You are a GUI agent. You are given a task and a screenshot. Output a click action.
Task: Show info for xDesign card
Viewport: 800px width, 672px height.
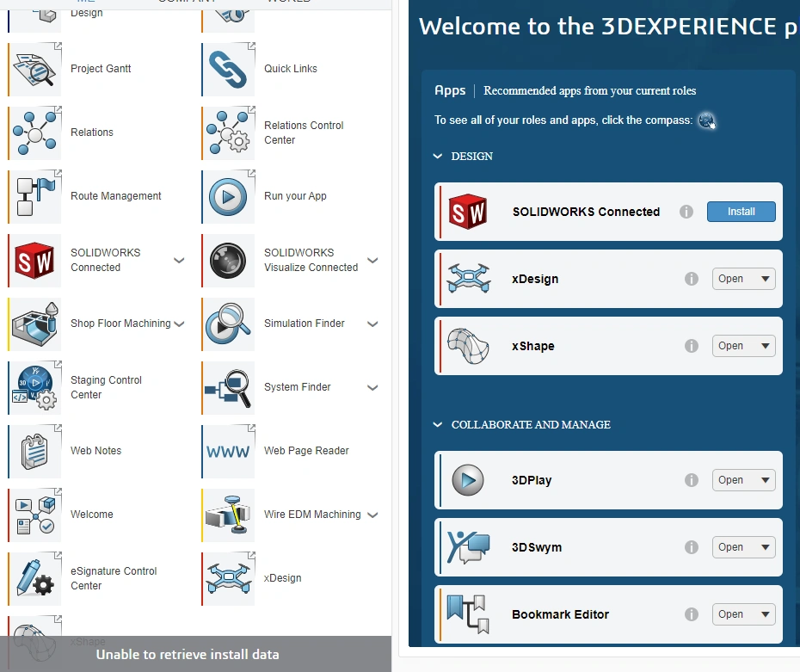pyautogui.click(x=692, y=279)
